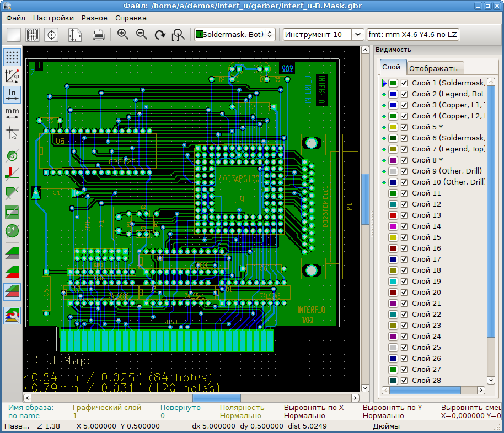Click the canvas horizontal scrollbar thumb
Viewport: 504px width, 433px height.
pos(216,398)
